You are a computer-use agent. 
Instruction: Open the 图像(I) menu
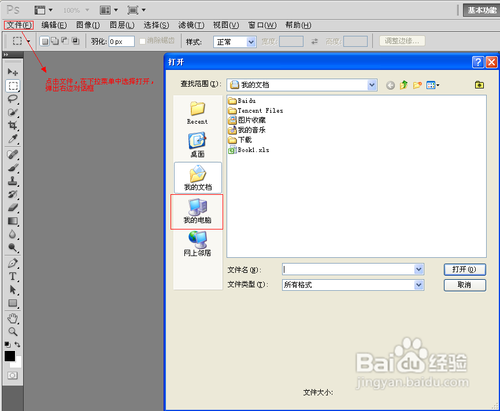[x=88, y=25]
